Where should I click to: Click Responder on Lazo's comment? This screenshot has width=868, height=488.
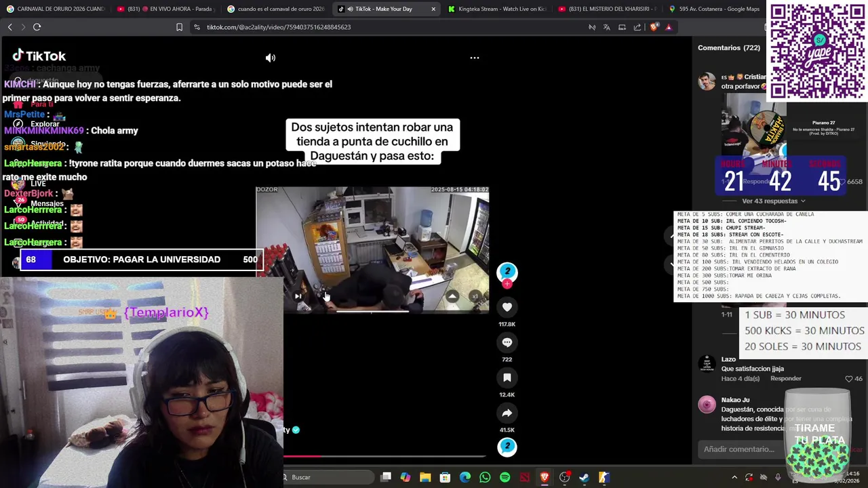(786, 379)
